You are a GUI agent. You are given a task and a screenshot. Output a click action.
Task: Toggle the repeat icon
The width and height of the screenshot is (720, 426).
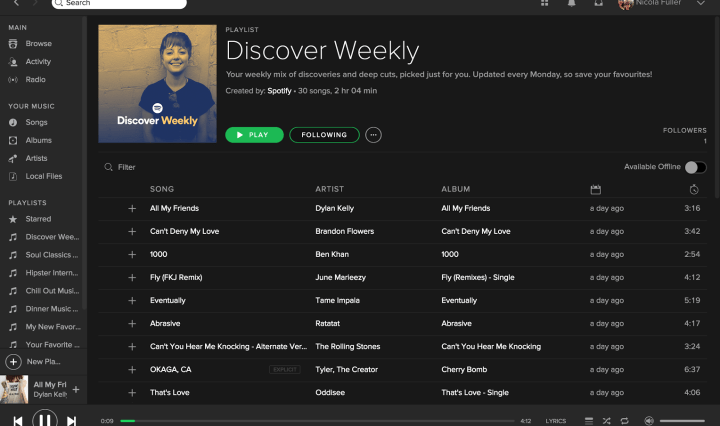click(624, 421)
